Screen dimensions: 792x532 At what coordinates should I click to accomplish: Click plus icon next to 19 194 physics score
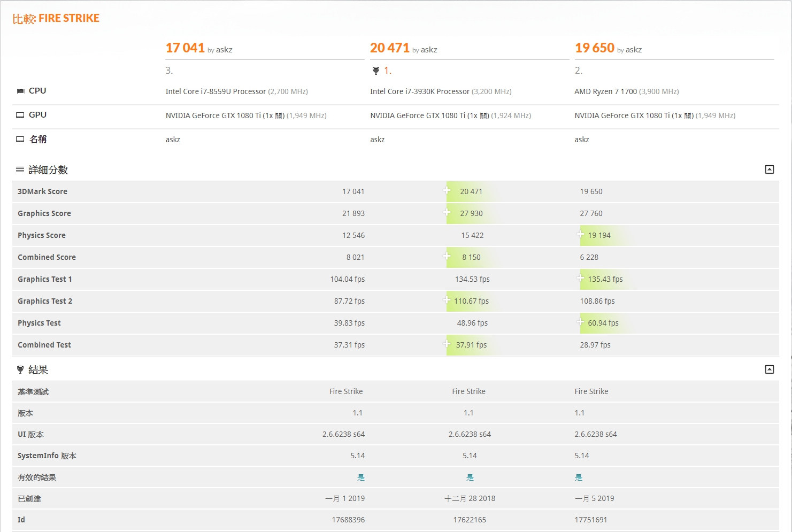580,234
